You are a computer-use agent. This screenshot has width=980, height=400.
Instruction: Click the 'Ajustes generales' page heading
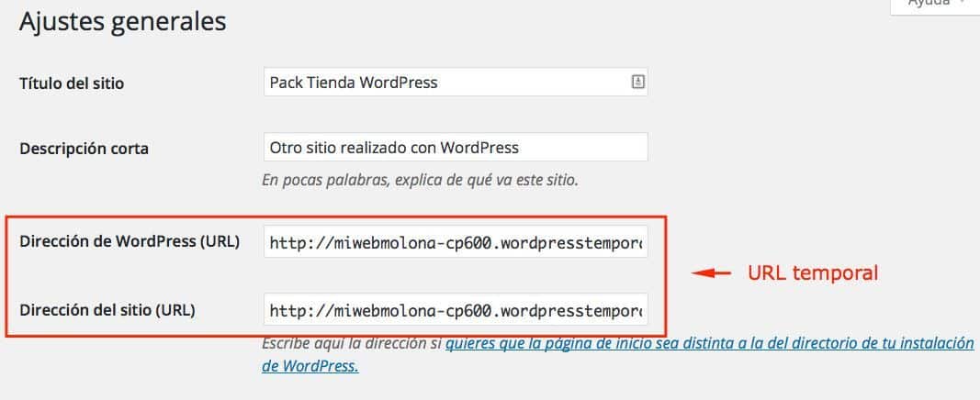pos(122,22)
